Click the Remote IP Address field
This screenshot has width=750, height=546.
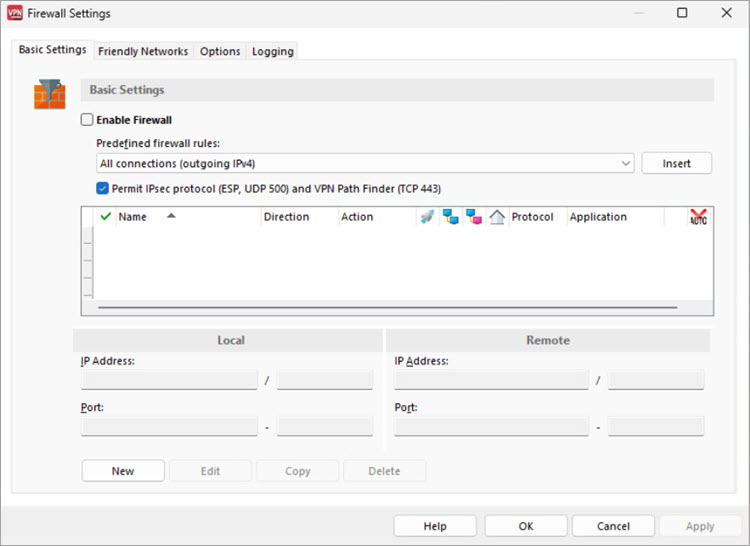tap(491, 380)
